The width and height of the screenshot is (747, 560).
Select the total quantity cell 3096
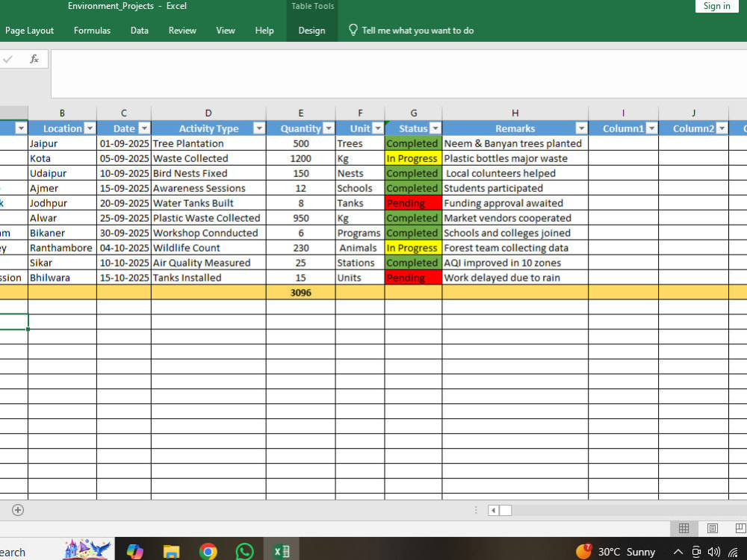pyautogui.click(x=300, y=293)
